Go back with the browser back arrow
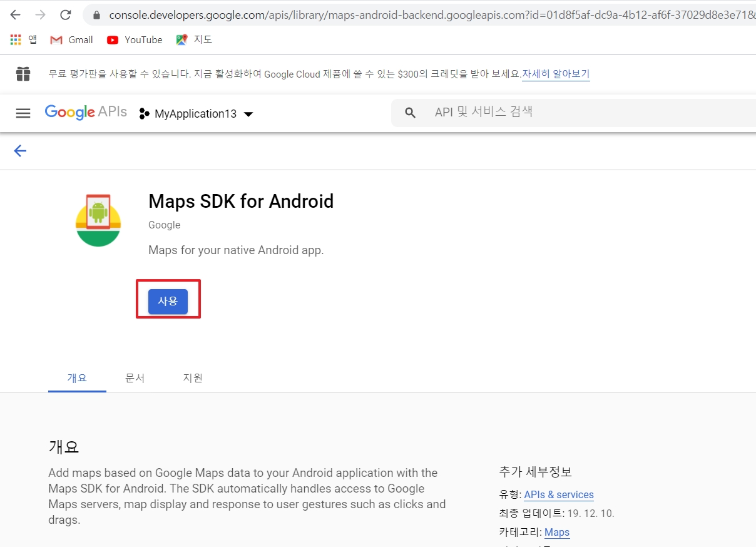 tap(15, 14)
